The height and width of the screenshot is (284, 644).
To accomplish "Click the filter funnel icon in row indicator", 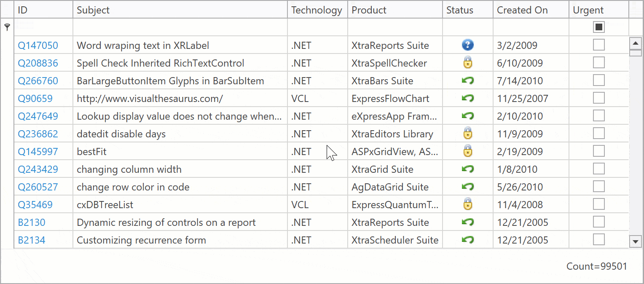I will pos(7,27).
